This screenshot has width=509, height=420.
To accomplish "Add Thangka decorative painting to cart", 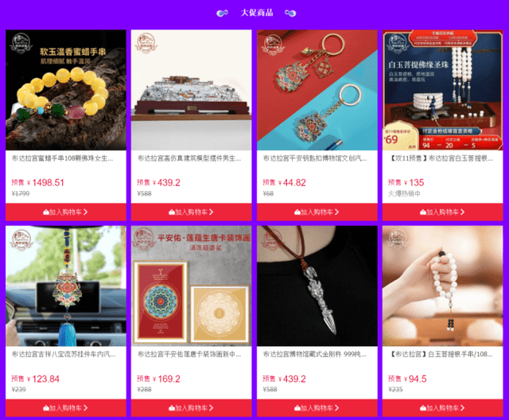I will (191, 408).
